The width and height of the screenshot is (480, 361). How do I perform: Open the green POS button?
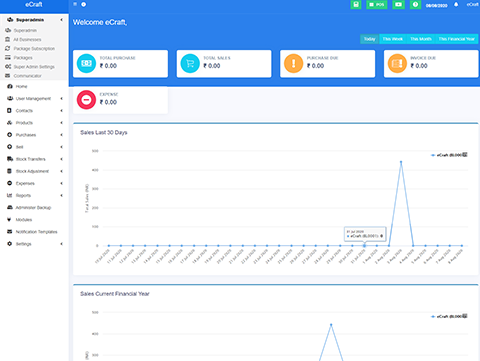[377, 4]
